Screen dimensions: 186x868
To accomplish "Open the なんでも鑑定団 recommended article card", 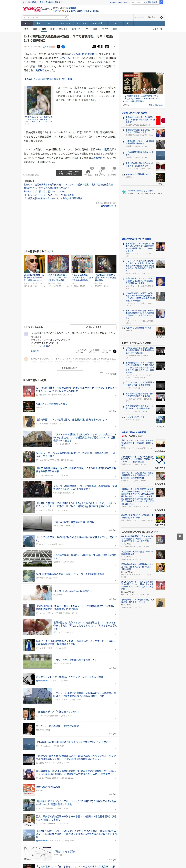I will (x=82, y=271).
